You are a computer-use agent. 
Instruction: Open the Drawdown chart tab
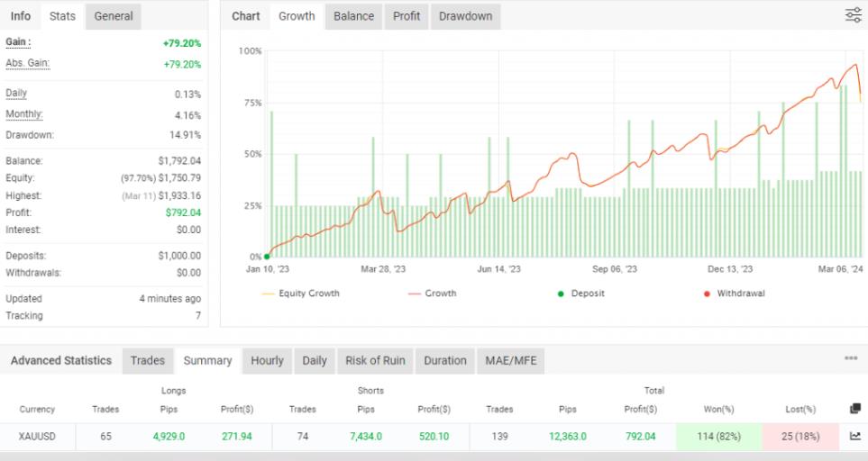465,16
